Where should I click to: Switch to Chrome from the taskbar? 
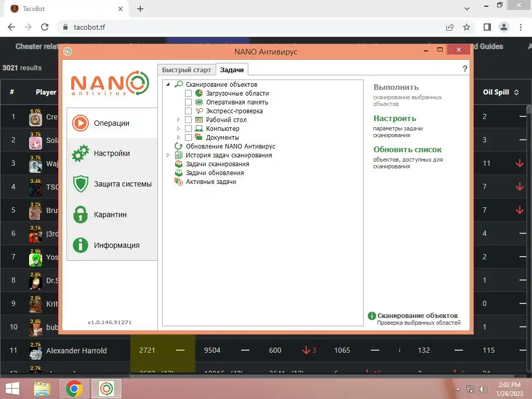tap(74, 389)
